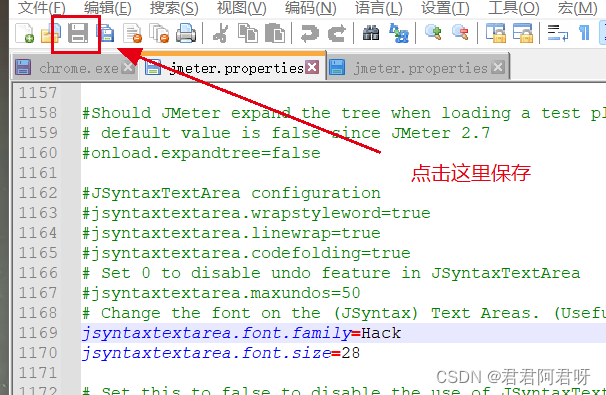
Task: Toggle word wrap toolbar icon
Action: [x=557, y=33]
